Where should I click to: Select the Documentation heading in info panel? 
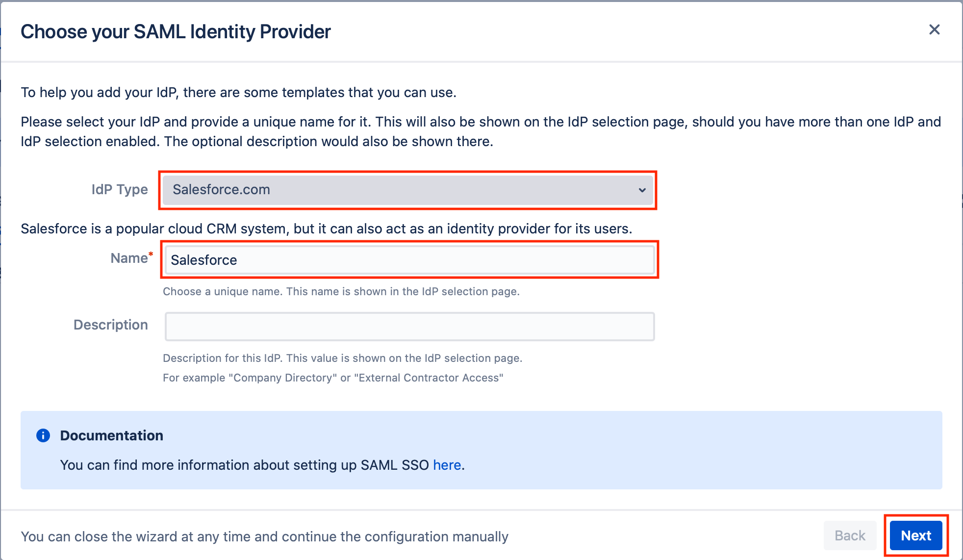(112, 435)
